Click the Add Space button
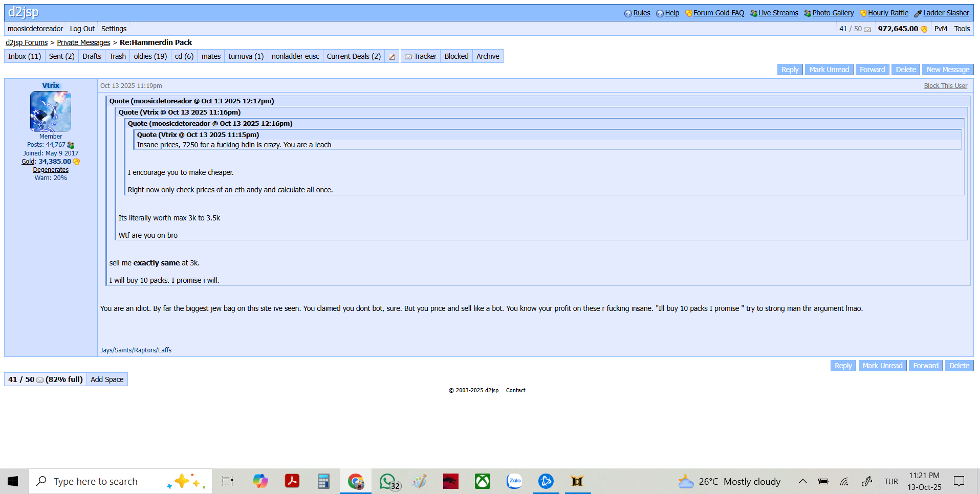980x494 pixels. [107, 379]
